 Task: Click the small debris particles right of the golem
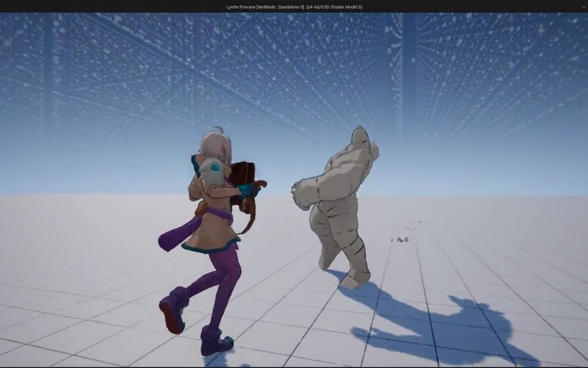coord(402,239)
